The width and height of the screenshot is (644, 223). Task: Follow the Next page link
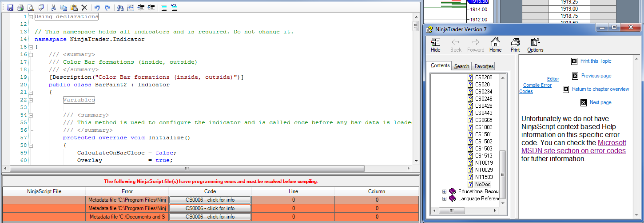(600, 102)
